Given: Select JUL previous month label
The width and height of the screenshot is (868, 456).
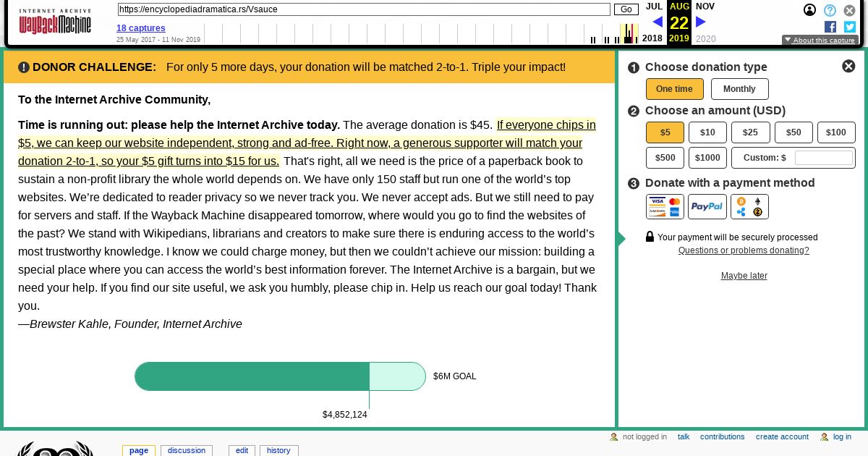Looking at the screenshot, I should click(654, 7).
